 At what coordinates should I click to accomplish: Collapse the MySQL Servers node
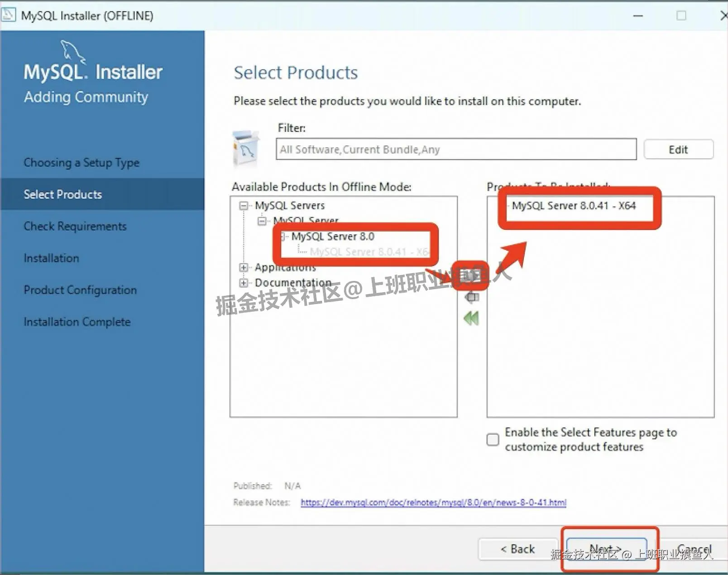click(244, 205)
